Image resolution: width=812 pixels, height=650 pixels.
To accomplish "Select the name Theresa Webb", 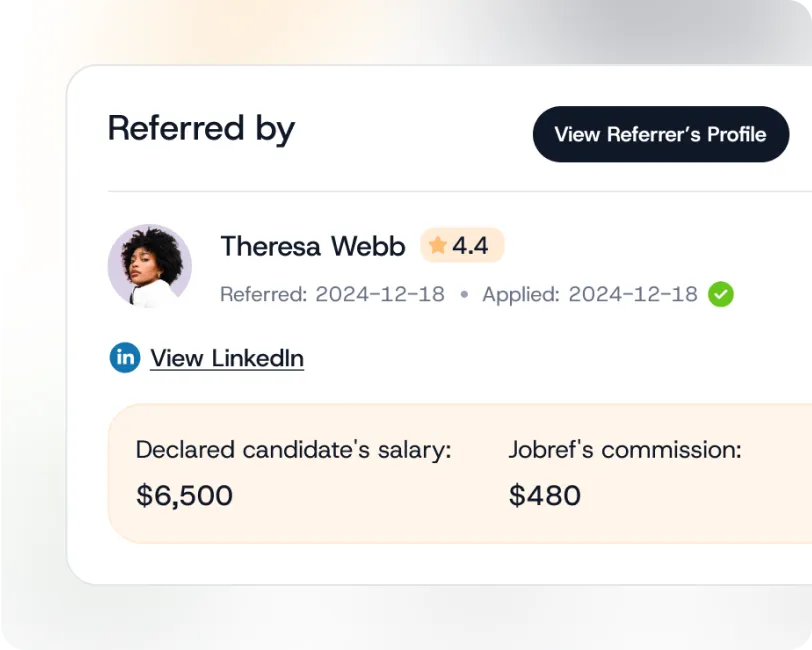I will pos(312,246).
